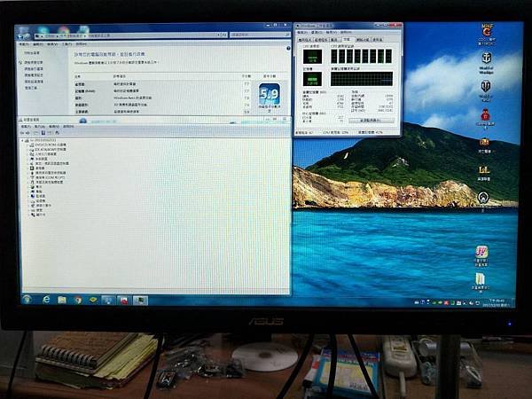Expand the sound, video and game controllers node
The image size is (532, 399).
[27, 163]
